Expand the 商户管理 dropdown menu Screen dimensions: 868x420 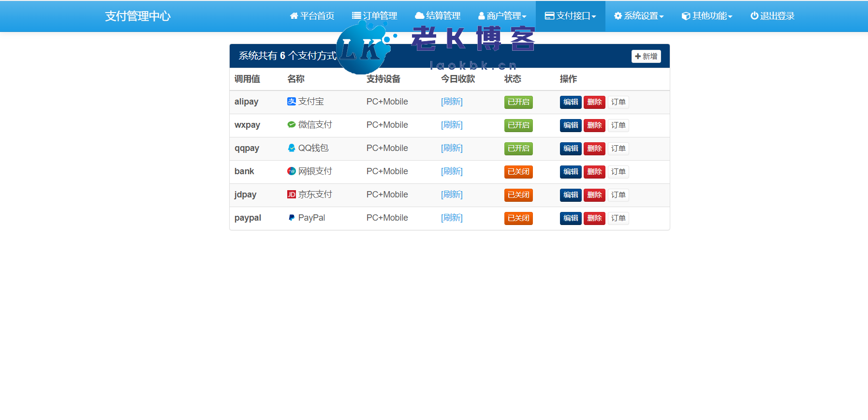coord(502,16)
